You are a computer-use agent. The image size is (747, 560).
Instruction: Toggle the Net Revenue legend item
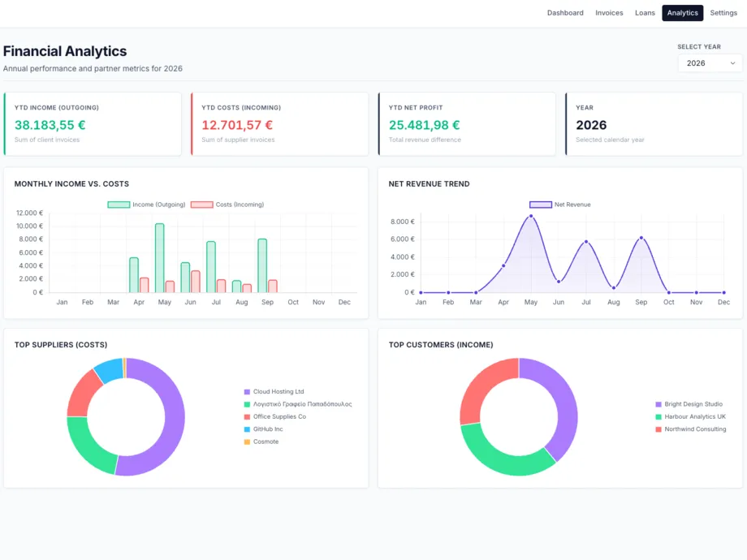560,205
